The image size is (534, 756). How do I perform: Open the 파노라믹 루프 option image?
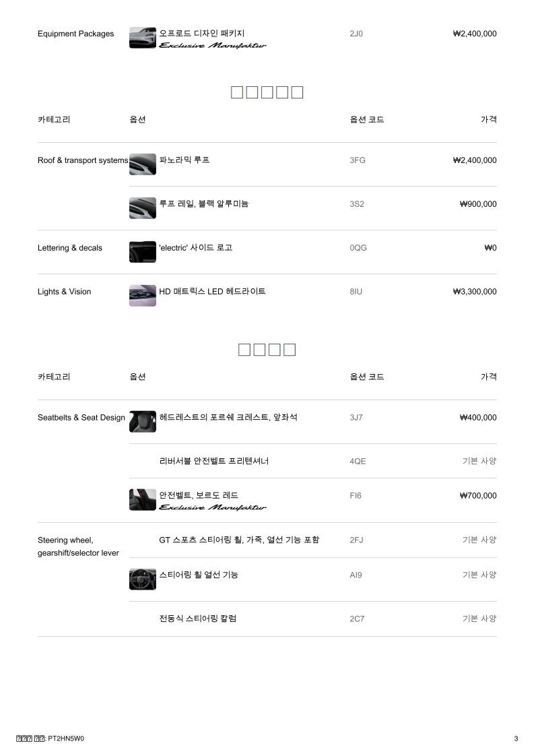tap(142, 164)
